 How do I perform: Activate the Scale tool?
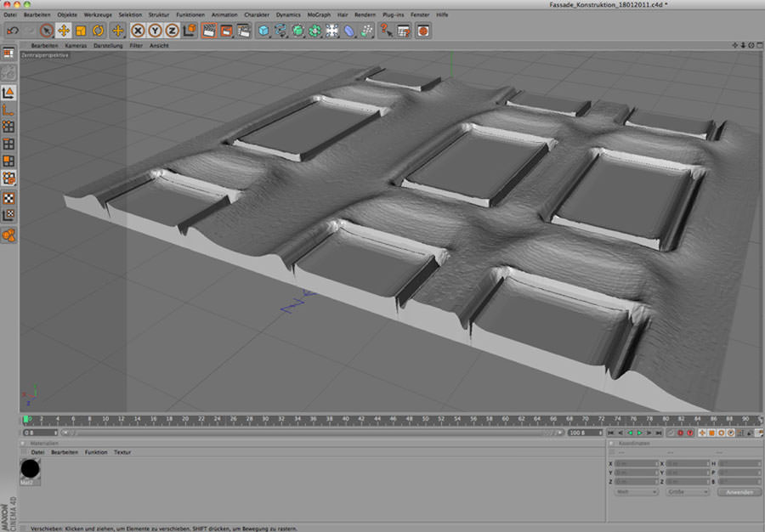pyautogui.click(x=81, y=31)
